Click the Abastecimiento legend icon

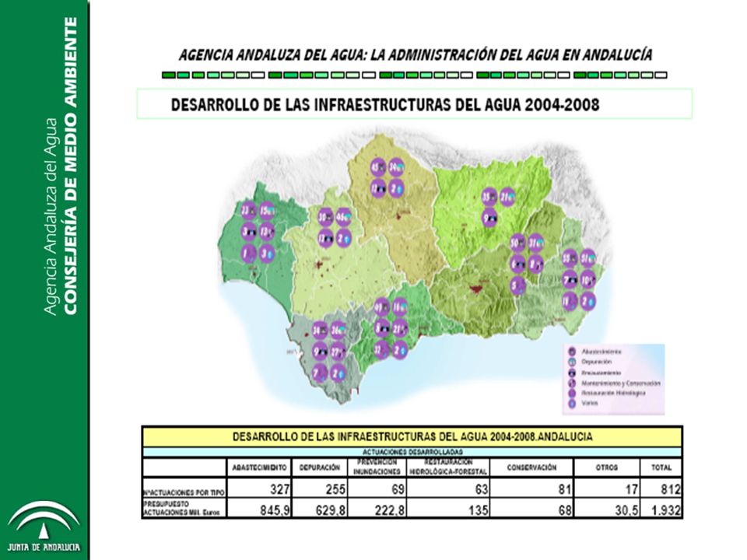(572, 352)
